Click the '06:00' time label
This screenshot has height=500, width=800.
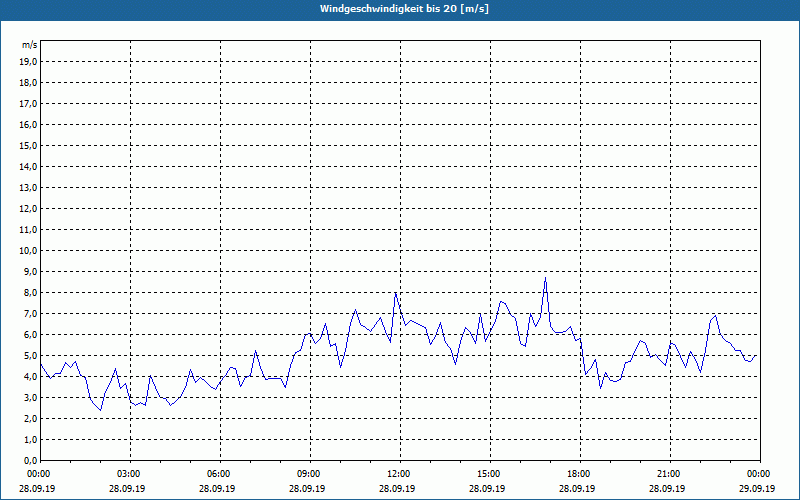pos(217,474)
